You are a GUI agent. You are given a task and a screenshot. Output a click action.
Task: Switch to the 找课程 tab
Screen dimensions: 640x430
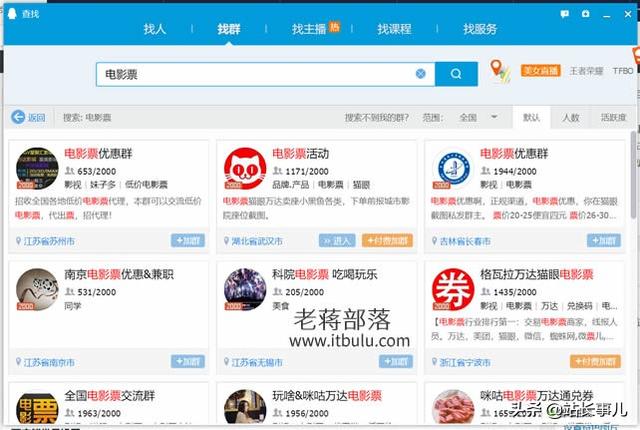(394, 29)
